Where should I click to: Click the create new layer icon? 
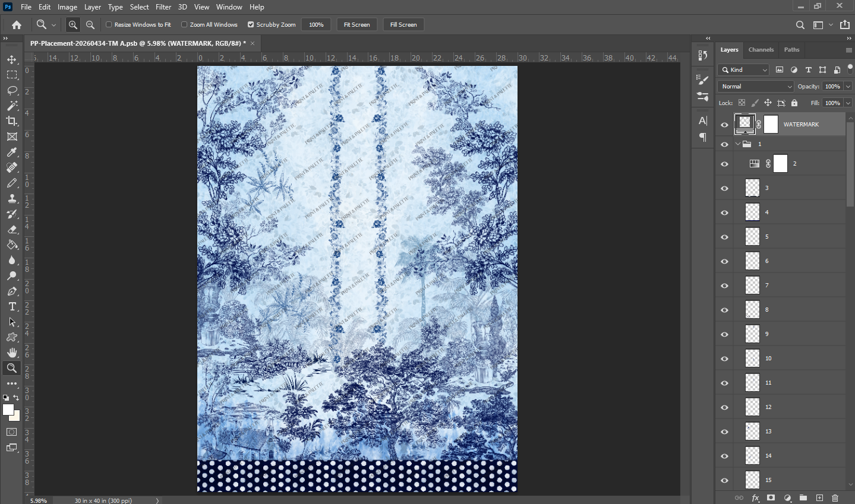coord(819,498)
